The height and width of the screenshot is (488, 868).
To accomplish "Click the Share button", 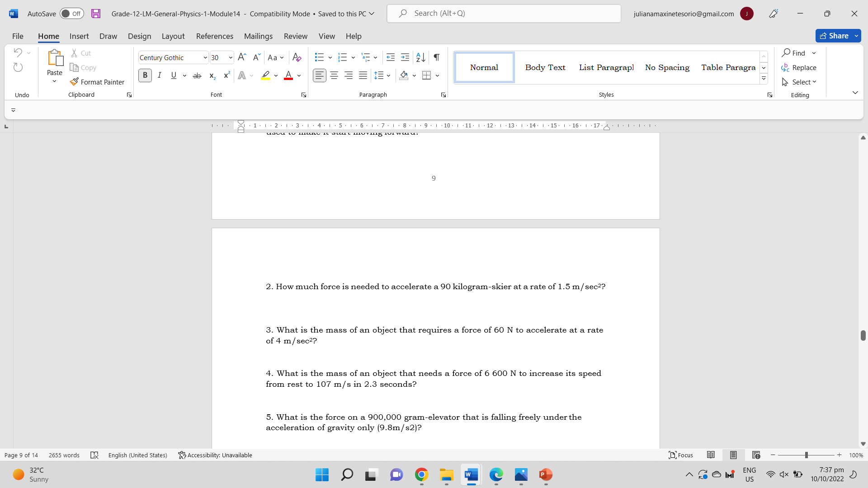I will (834, 36).
